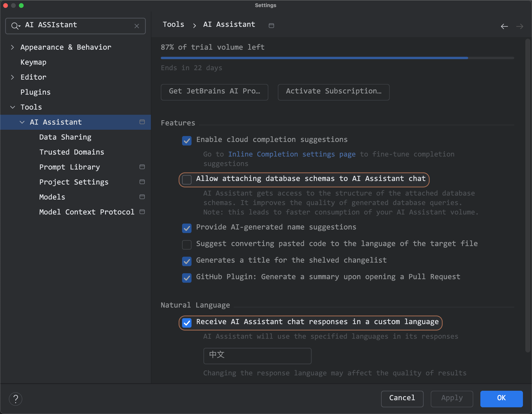Enable attaching database schemas to chat
Viewport: 532px width, 414px height.
coord(187,180)
